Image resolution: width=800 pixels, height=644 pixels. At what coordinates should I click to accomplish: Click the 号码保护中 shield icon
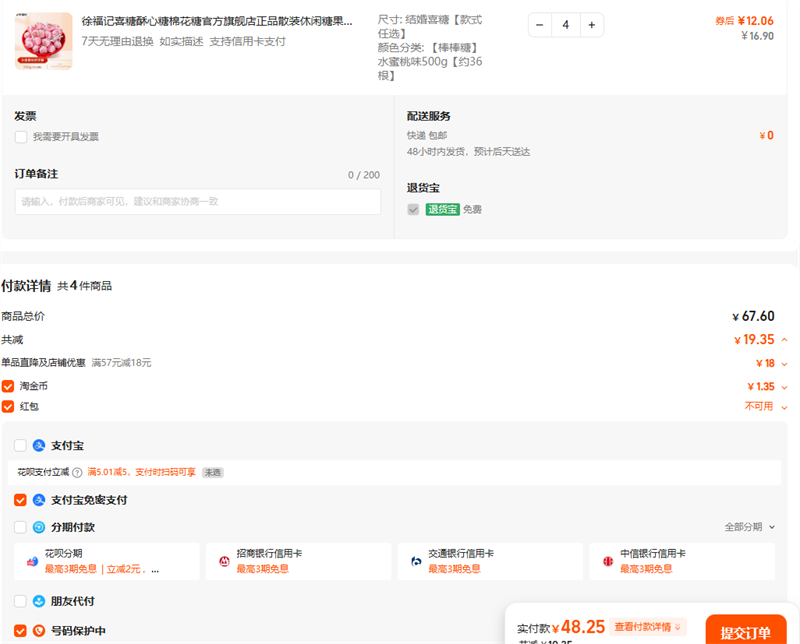(x=39, y=631)
